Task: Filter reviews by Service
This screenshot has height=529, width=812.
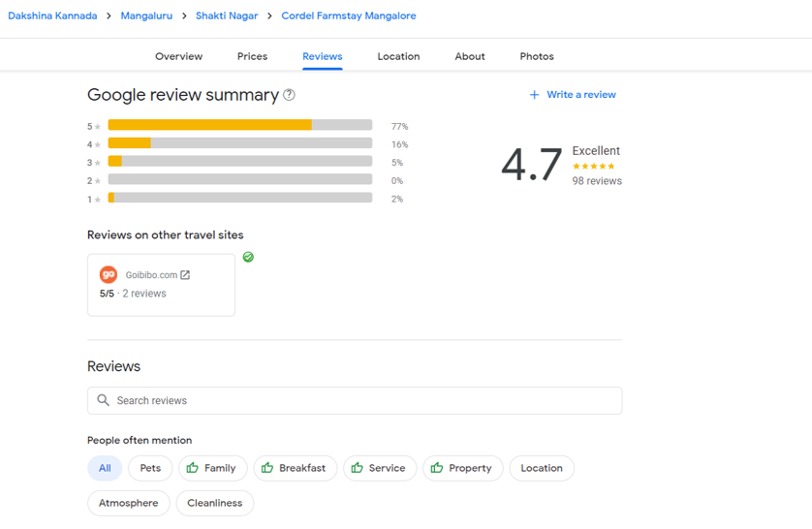Action: click(x=379, y=468)
